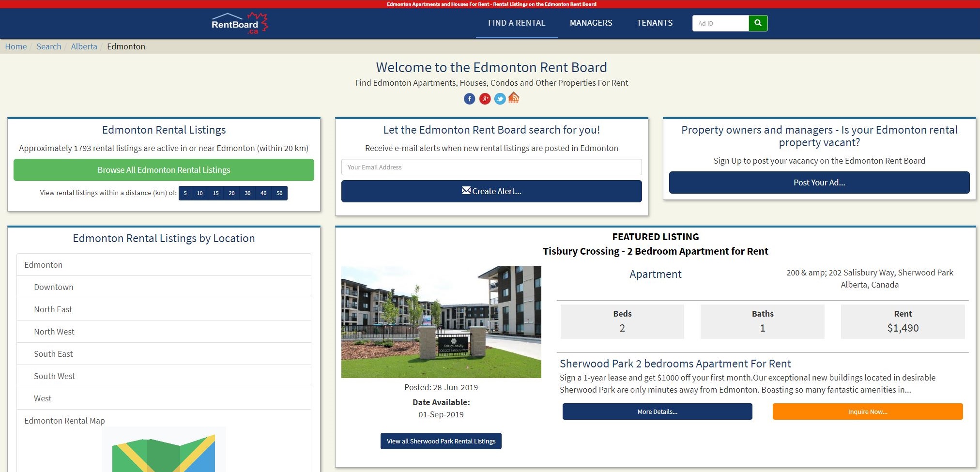Switch to the MANAGERS tab
The height and width of the screenshot is (472, 980).
click(591, 23)
